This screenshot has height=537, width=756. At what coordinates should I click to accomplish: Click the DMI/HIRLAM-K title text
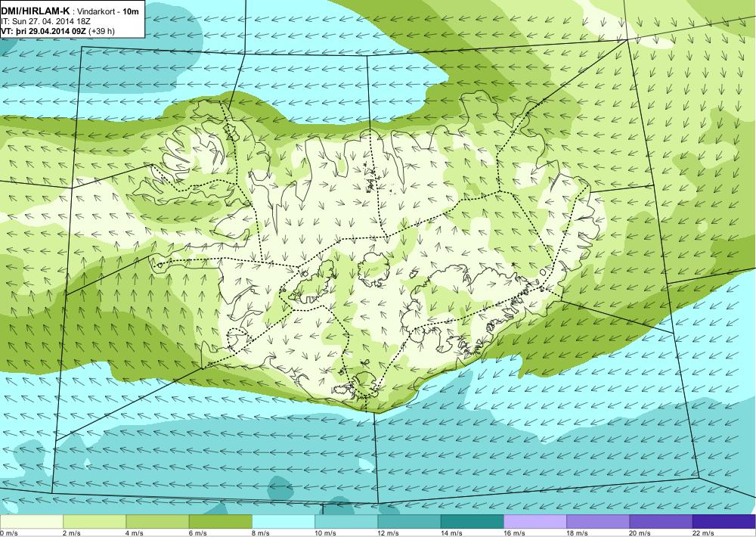[x=36, y=11]
